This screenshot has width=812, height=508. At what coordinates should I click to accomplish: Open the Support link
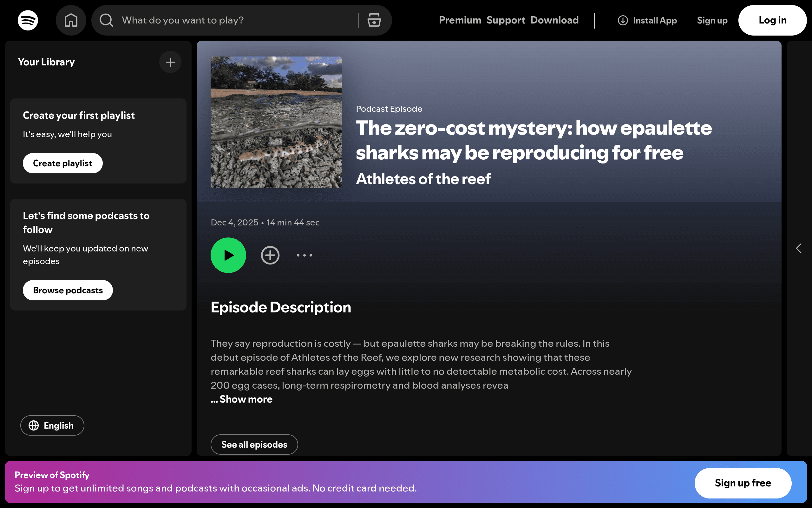tap(506, 20)
